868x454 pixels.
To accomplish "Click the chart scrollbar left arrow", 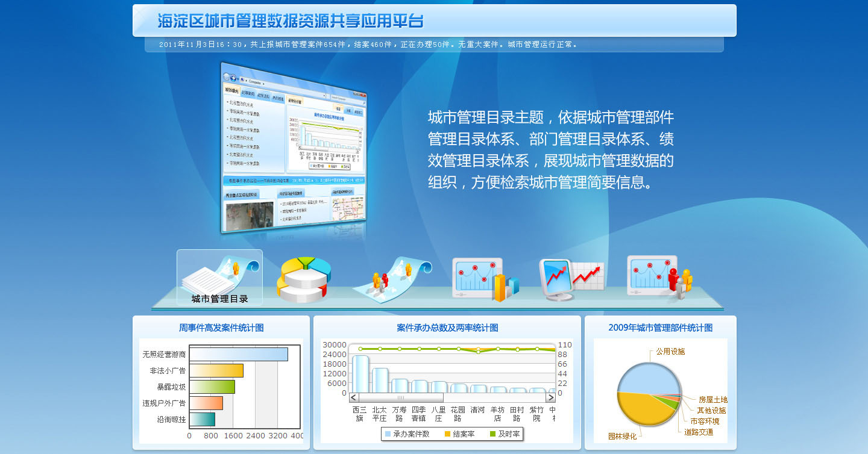I will (354, 397).
